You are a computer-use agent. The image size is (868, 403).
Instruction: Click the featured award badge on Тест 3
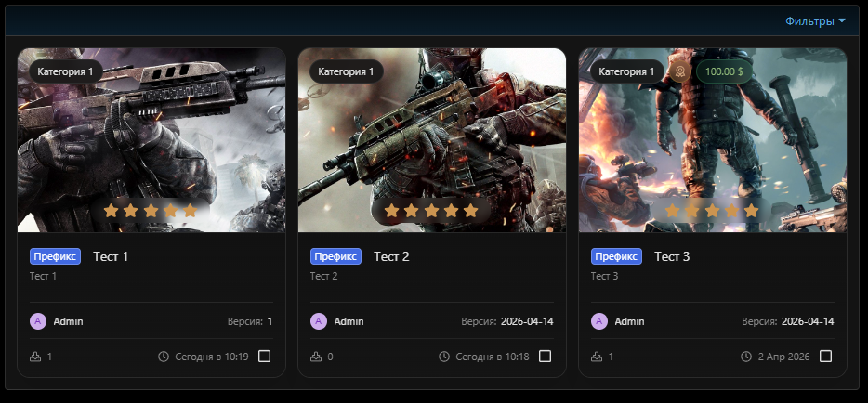(680, 71)
